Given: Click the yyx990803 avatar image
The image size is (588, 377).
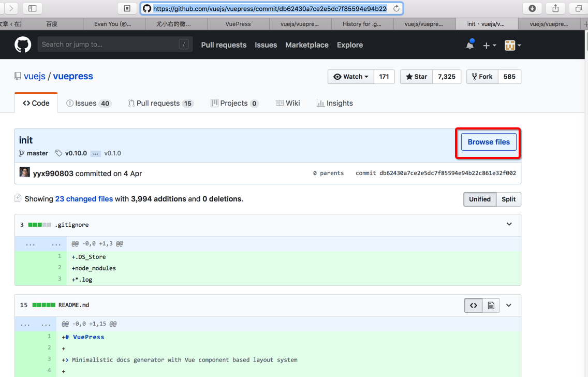Looking at the screenshot, I should 25,172.
